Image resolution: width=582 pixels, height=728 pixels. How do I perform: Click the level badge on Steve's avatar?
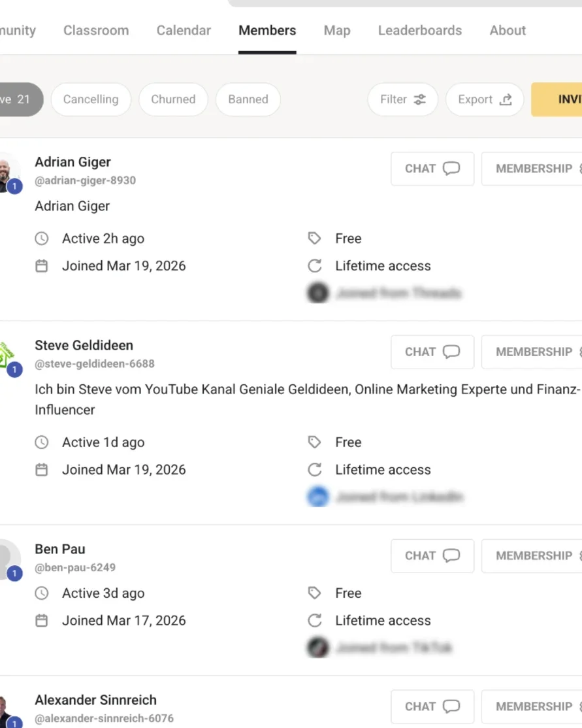pos(14,370)
